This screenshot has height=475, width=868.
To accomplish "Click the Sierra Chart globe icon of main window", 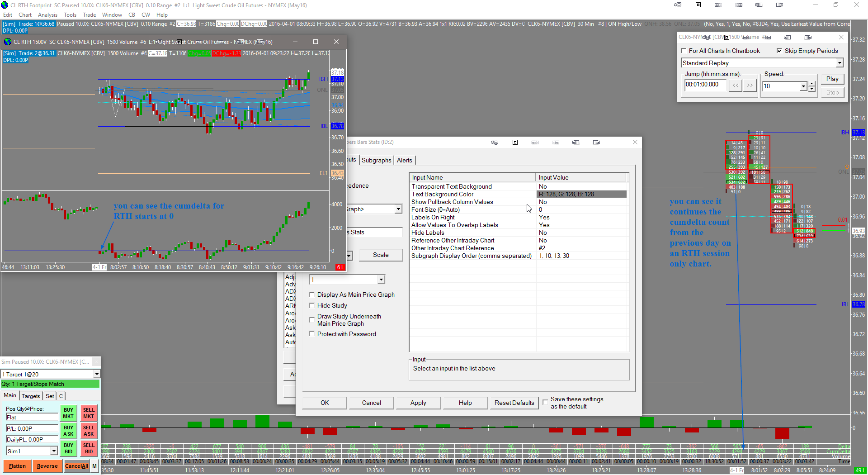I will [x=5, y=5].
